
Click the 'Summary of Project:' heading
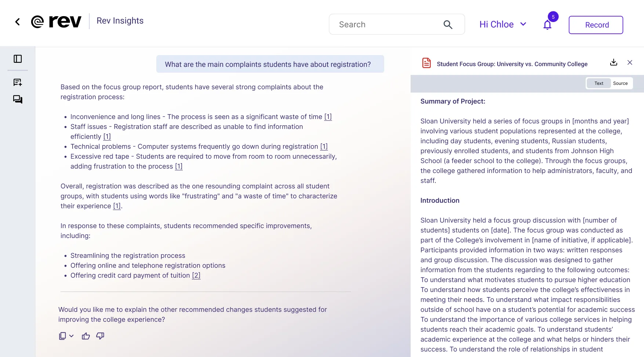(453, 101)
